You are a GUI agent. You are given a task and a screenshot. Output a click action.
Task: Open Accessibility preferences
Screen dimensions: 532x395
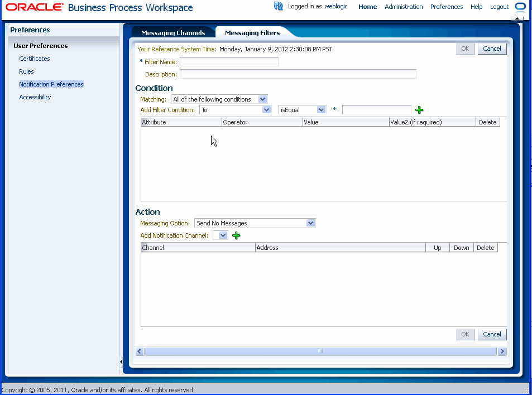[35, 97]
